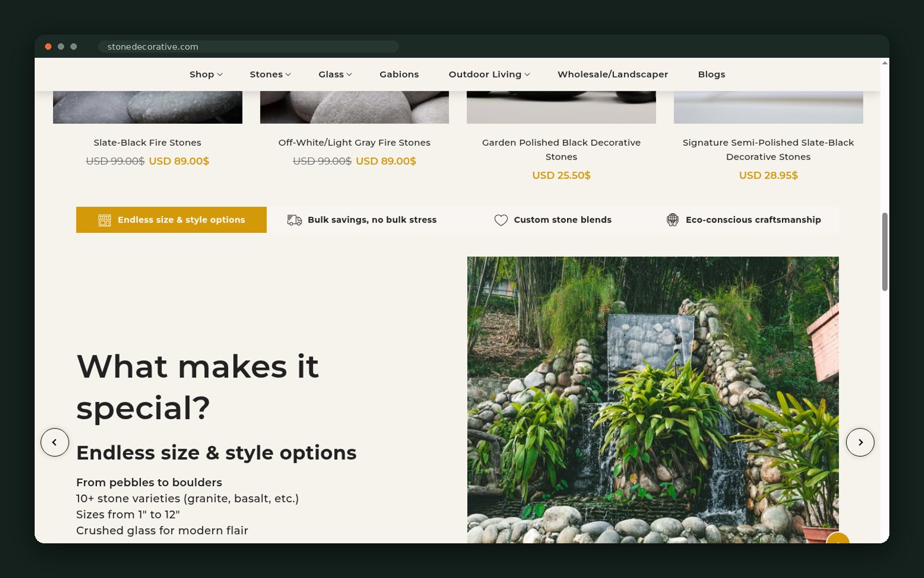Expand the Stones dropdown chevron
The height and width of the screenshot is (578, 924).
pos(288,75)
